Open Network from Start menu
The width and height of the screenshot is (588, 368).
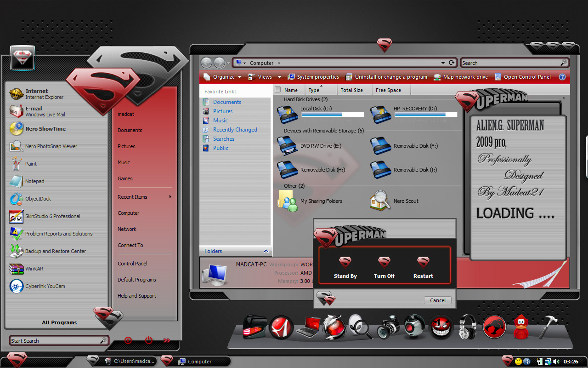pyautogui.click(x=127, y=229)
